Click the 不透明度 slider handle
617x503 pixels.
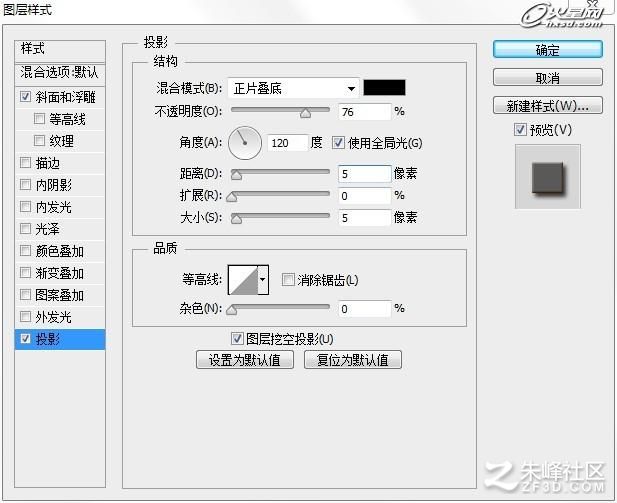[305, 113]
